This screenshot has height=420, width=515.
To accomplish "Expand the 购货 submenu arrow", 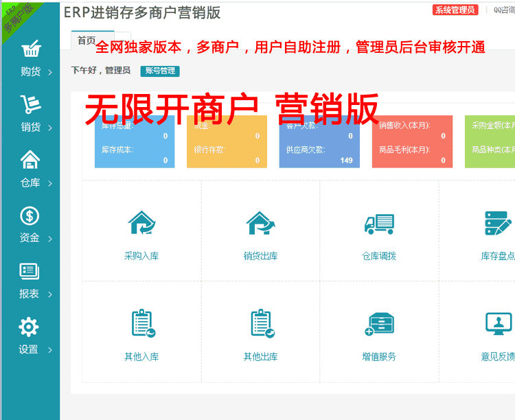I will click(x=50, y=72).
